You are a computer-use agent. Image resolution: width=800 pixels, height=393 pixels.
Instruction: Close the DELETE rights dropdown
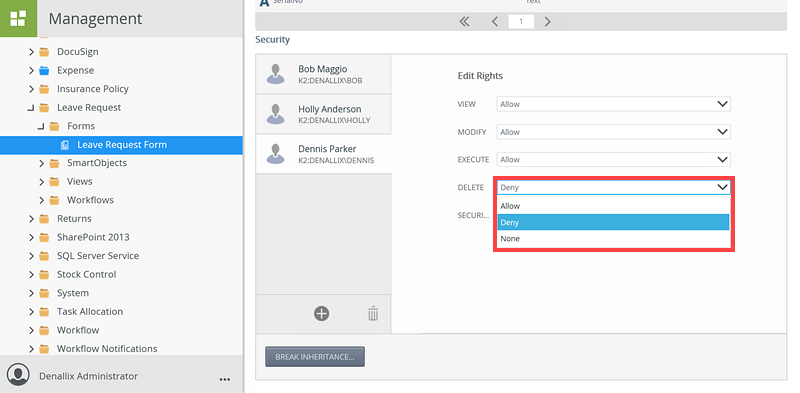pyautogui.click(x=613, y=187)
